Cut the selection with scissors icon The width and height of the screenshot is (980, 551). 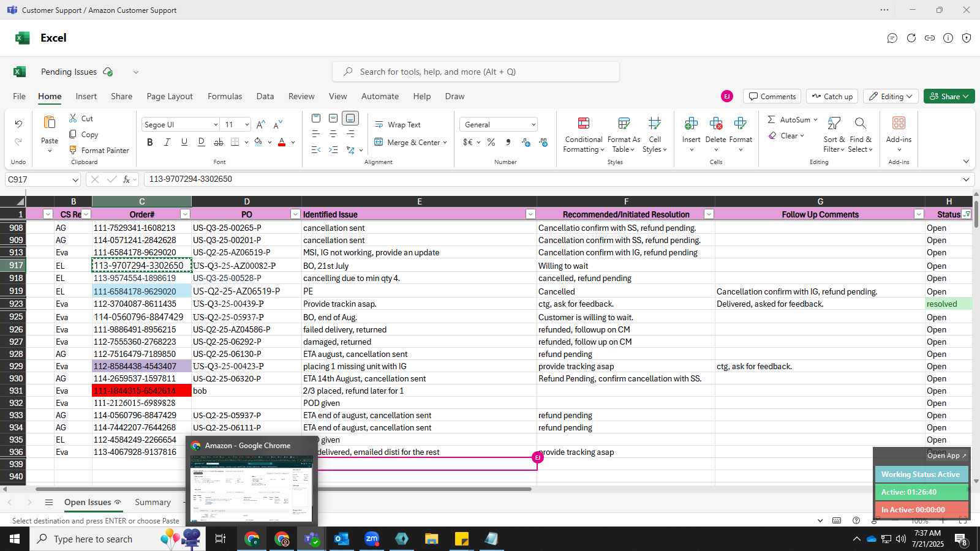point(73,118)
